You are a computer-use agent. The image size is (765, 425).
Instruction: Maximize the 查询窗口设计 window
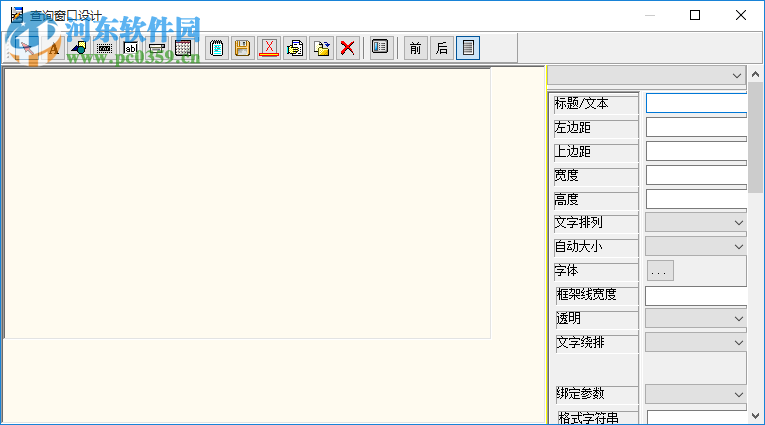[x=695, y=15]
